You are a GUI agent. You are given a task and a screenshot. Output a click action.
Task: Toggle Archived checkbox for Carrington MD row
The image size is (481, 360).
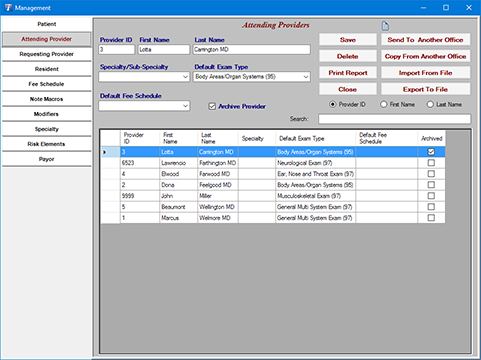click(x=431, y=152)
